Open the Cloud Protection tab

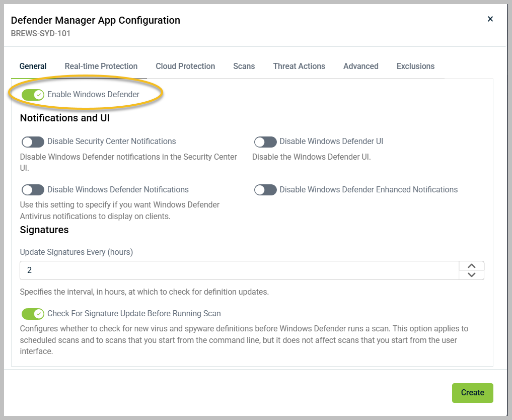pyautogui.click(x=185, y=66)
